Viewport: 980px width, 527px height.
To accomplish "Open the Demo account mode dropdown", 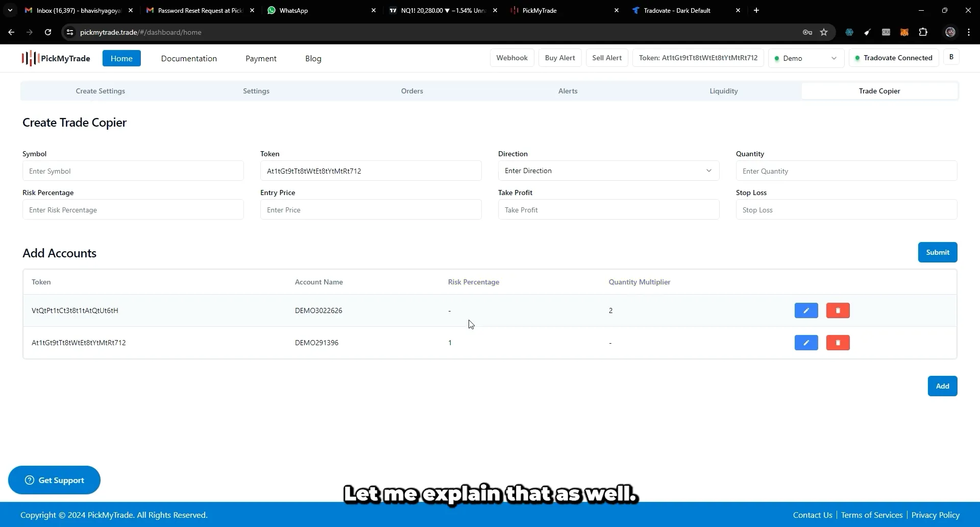I will click(x=806, y=58).
